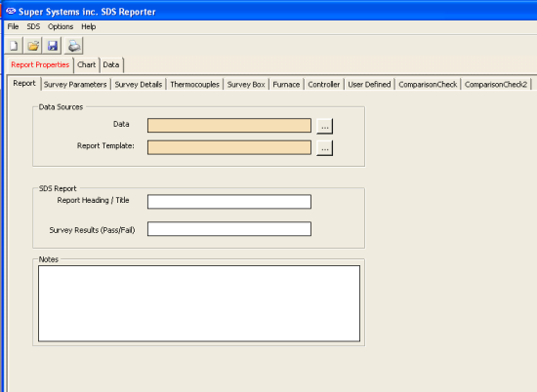Click inside the Notes text area
This screenshot has width=537, height=392.
click(199, 303)
